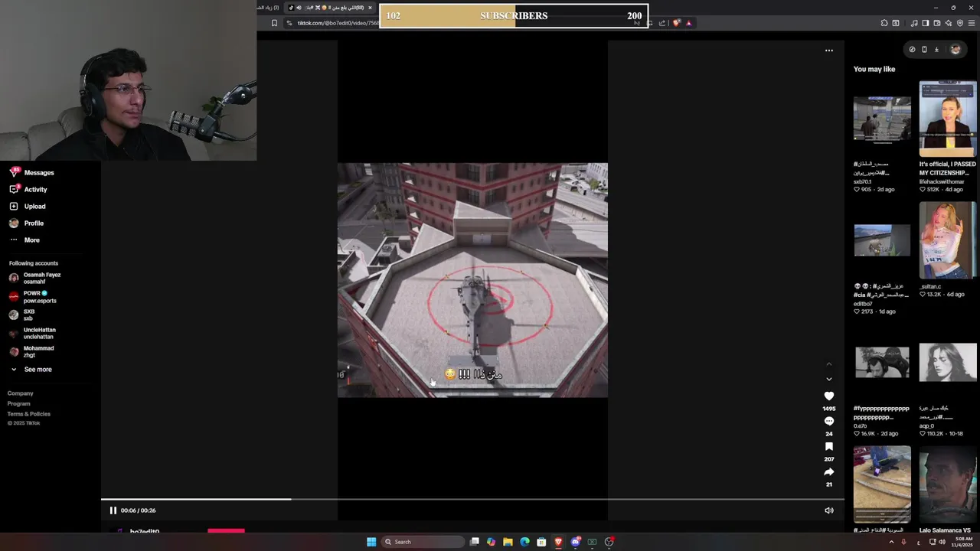Screen dimensions: 980x551
Task: Go to the Upload page
Action: (28, 207)
